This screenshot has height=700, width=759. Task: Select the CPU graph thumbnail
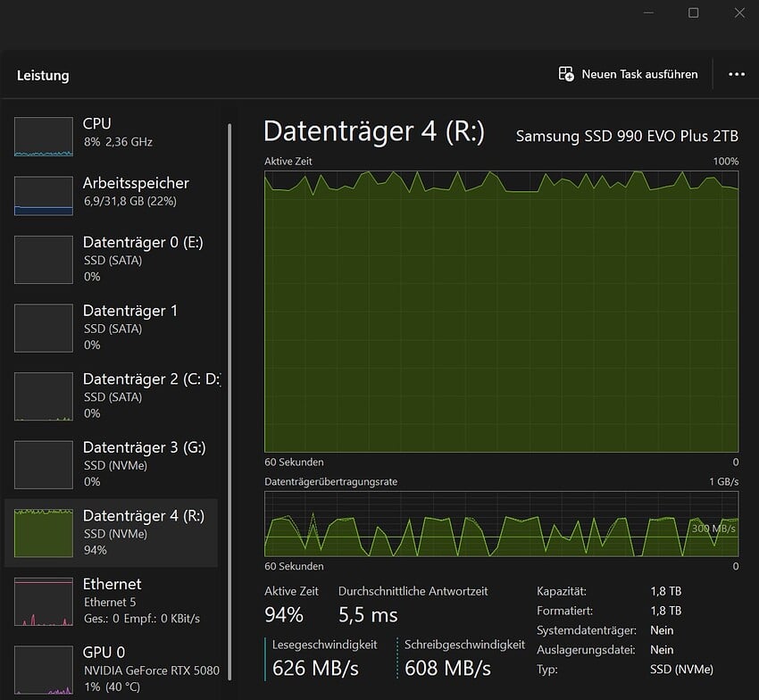pos(43,136)
